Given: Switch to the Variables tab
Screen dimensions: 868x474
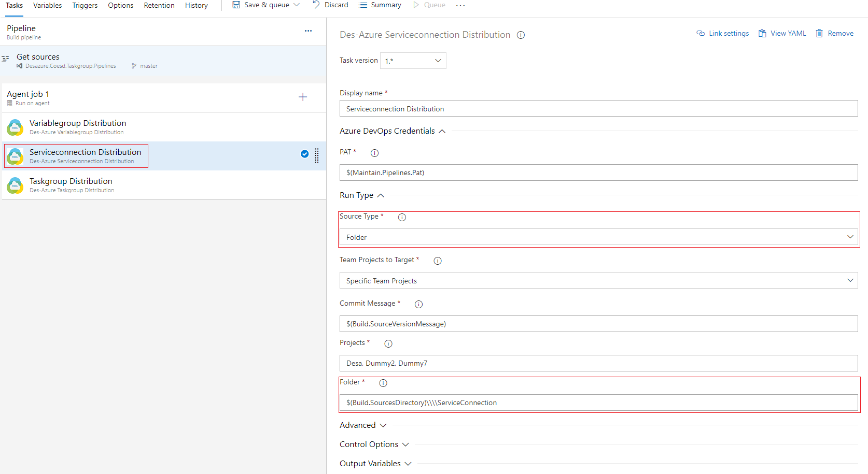Looking at the screenshot, I should [47, 6].
